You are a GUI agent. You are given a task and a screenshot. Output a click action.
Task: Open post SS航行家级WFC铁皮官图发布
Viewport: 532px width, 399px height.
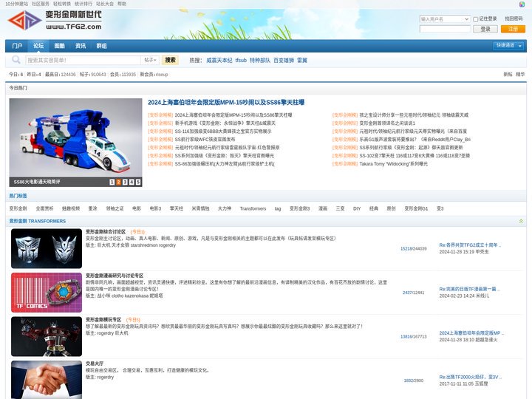pos(205,140)
